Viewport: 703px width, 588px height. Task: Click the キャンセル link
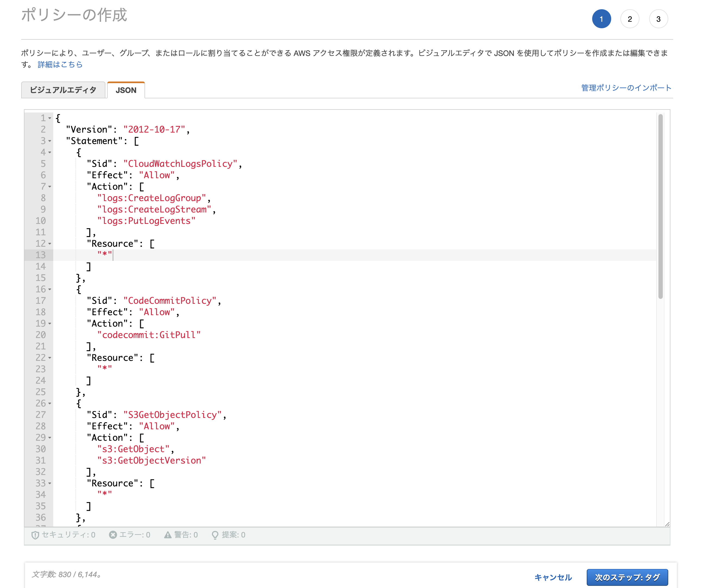pos(553,577)
